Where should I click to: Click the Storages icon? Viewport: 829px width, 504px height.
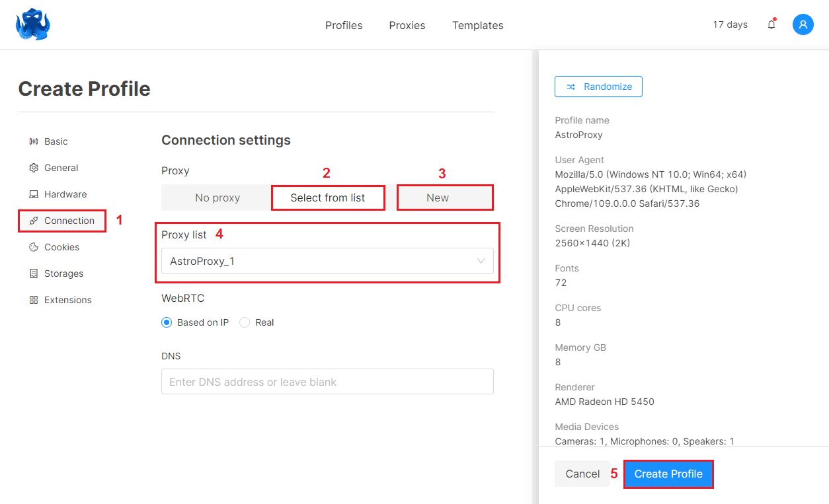34,273
